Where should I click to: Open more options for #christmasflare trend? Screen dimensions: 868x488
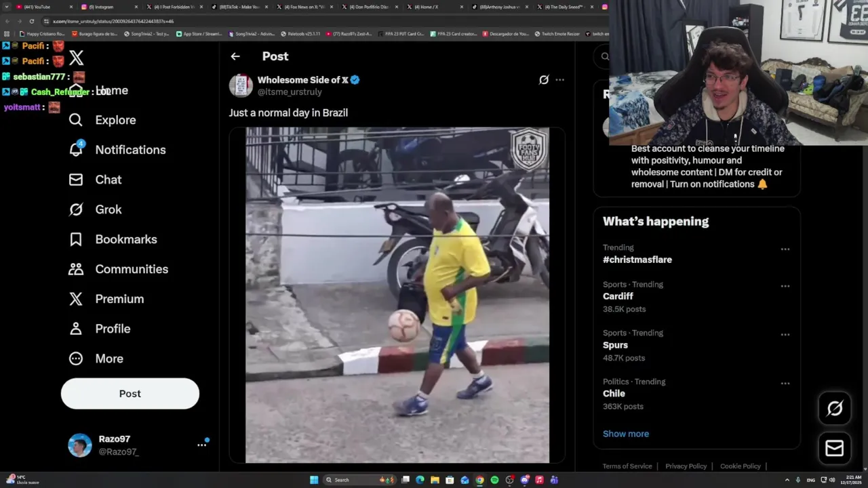coord(785,249)
